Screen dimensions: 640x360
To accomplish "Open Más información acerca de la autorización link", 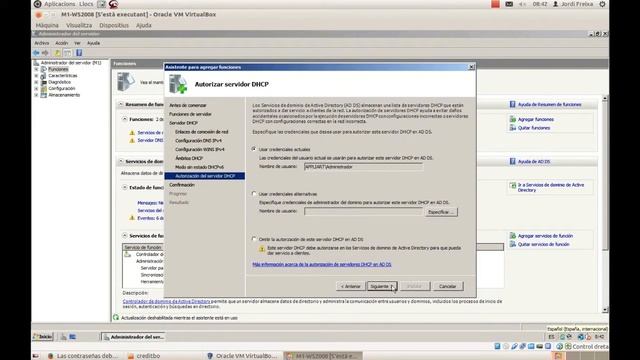I will pos(322,264).
